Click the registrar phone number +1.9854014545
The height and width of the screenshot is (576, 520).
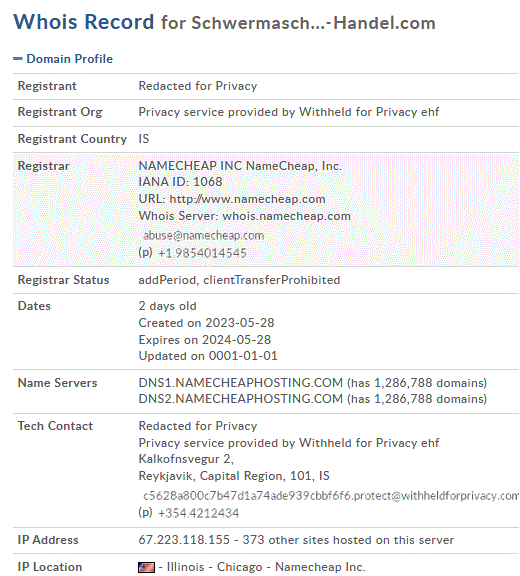(x=202, y=253)
